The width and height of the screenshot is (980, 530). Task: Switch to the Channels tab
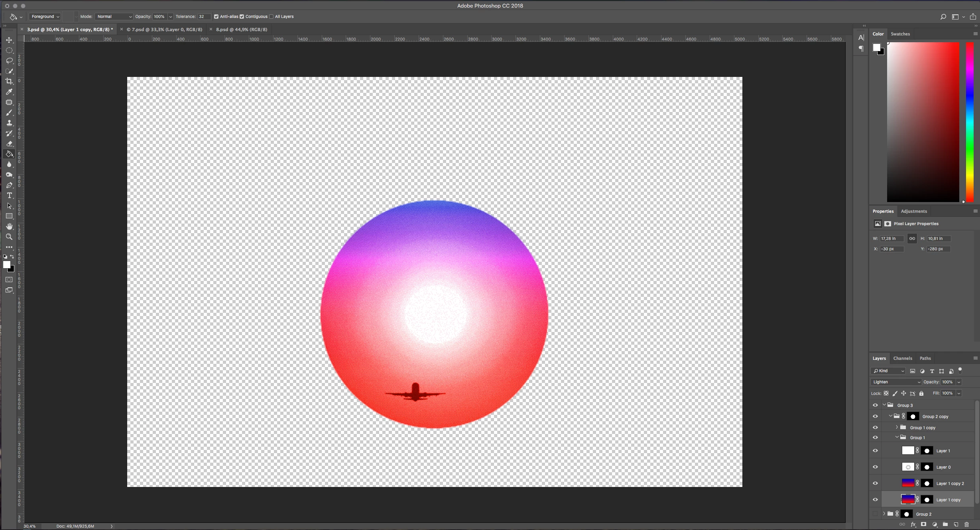902,358
